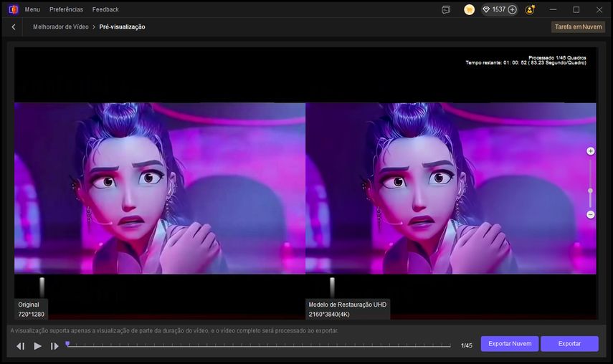Click Modelo de Restauração UHD label
The width and height of the screenshot is (613, 364).
348,305
